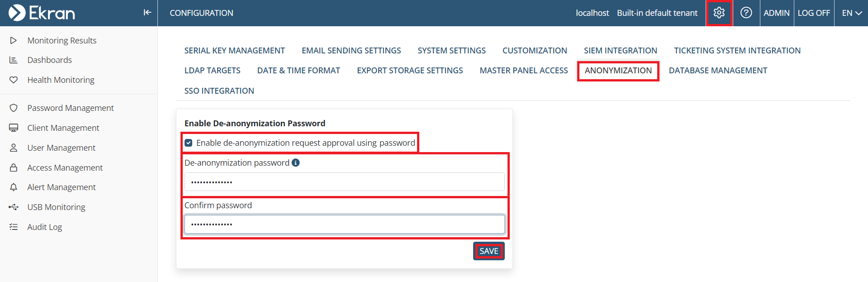
Task: Click the settings gear icon
Action: point(719,13)
